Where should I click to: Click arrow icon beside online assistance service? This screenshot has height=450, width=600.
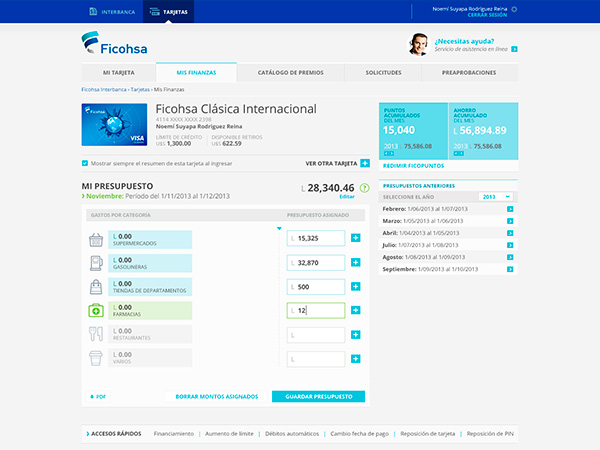514,49
